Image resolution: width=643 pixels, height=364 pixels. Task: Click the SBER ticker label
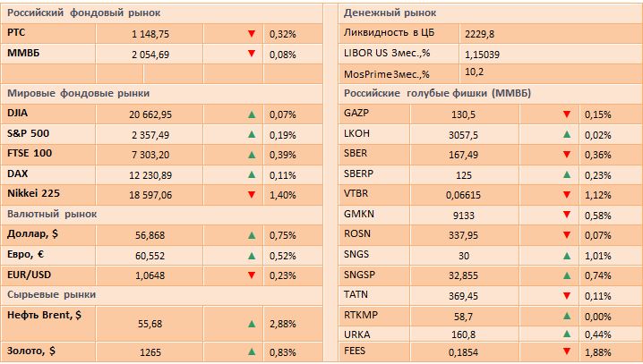pos(356,154)
